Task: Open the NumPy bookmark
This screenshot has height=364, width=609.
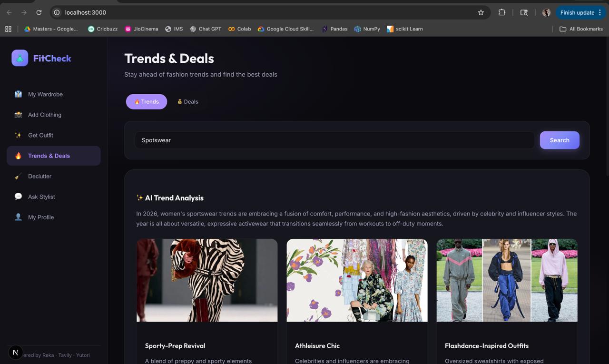Action: (x=367, y=29)
